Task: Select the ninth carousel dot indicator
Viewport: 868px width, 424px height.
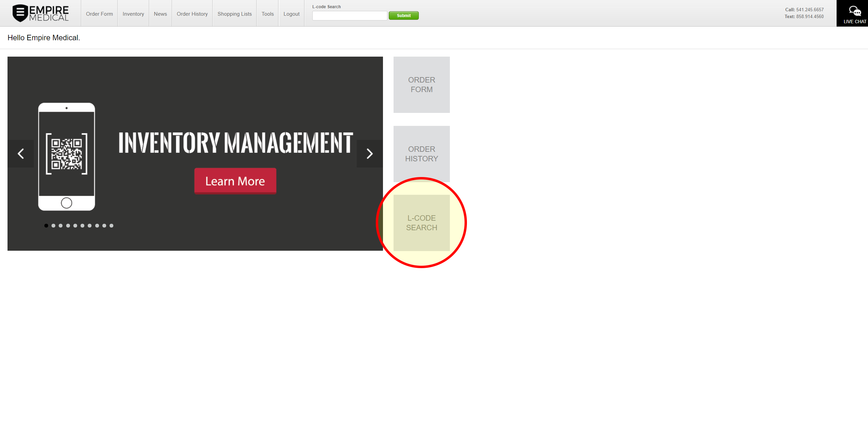Action: click(104, 225)
